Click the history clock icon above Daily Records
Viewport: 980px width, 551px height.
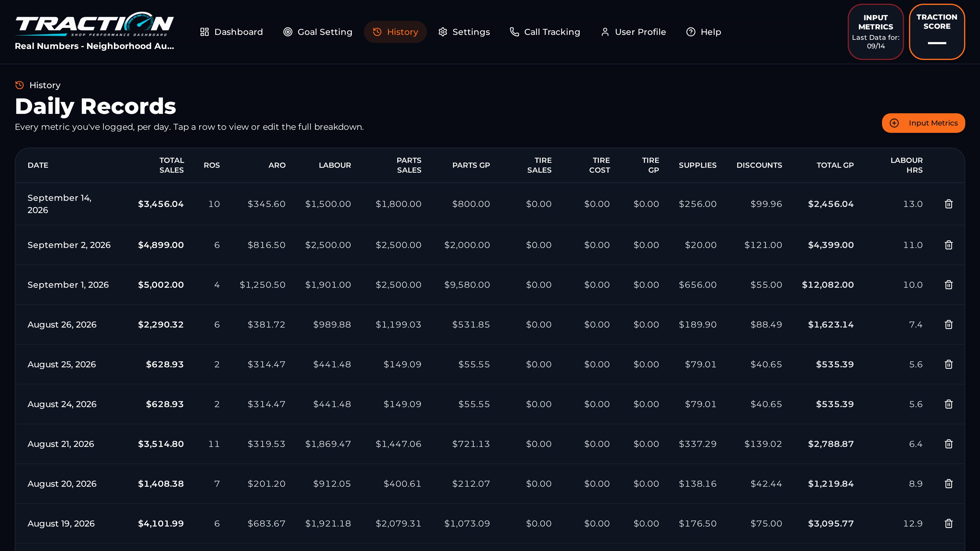[x=19, y=85]
